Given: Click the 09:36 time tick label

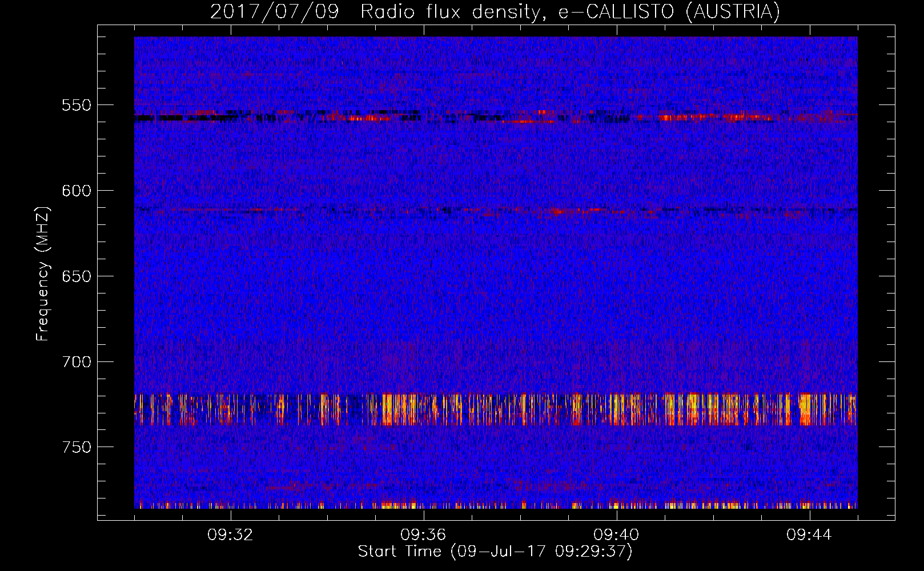Looking at the screenshot, I should [423, 535].
